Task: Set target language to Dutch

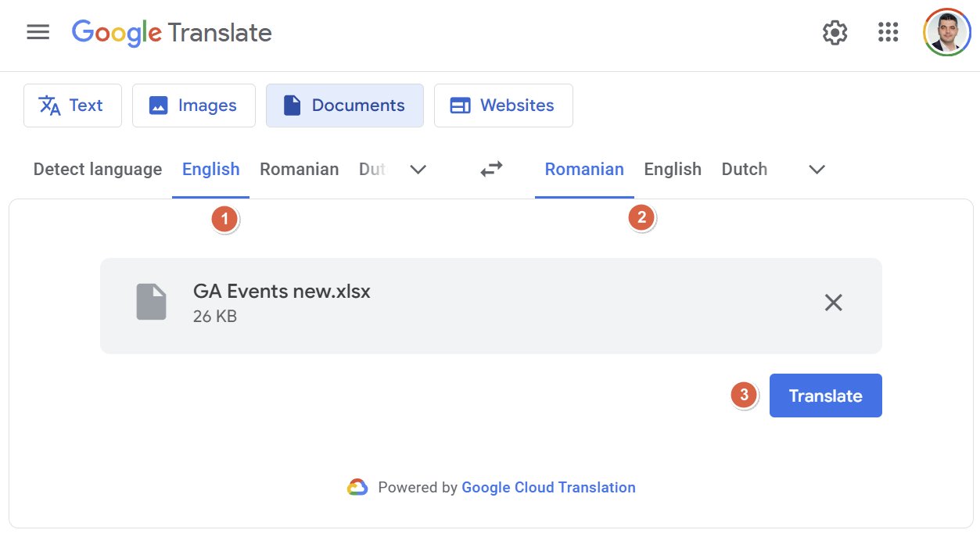Action: (743, 169)
